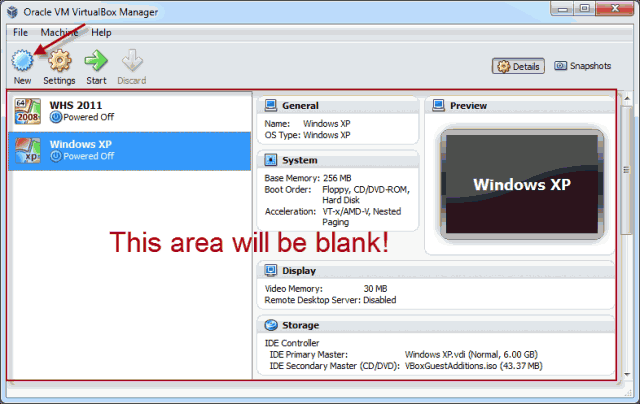The image size is (640, 404).
Task: Click the VBoxGuestAdditions.iso entry
Action: (473, 366)
